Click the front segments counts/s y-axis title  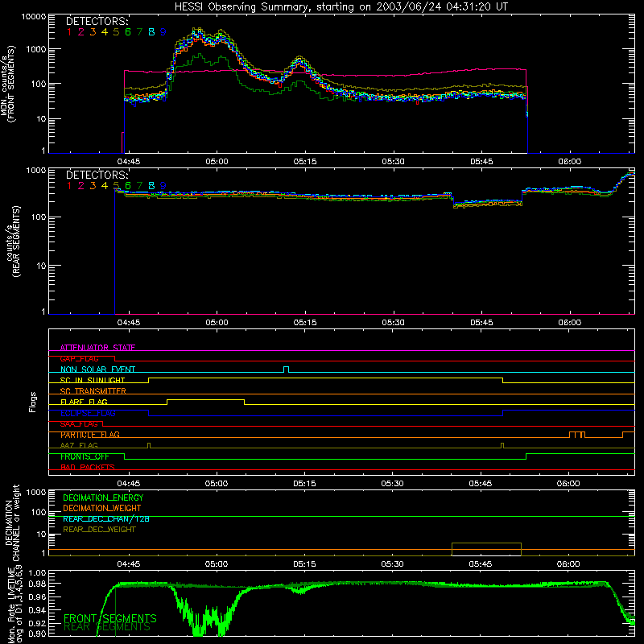pyautogui.click(x=8, y=85)
